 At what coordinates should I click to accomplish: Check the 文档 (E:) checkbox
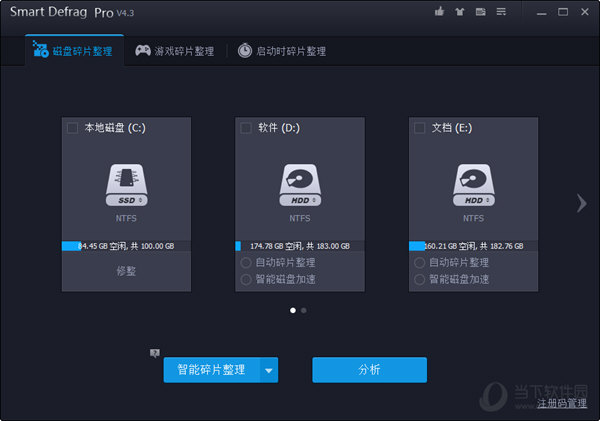pyautogui.click(x=420, y=127)
